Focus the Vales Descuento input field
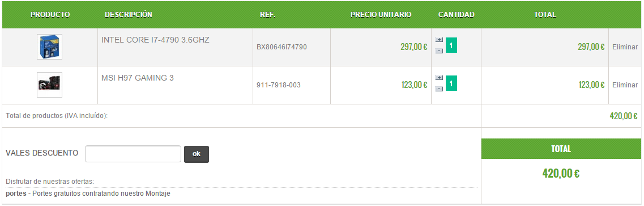The width and height of the screenshot is (644, 206). [133, 154]
